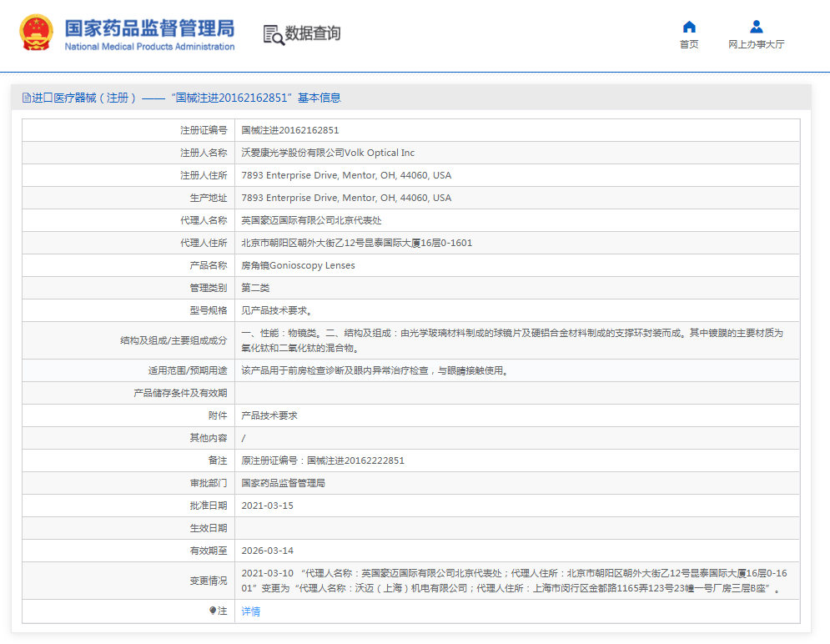Screen dimensions: 830x644
Task: Click the 产品名称 value 房角镜Gonioscopy Lenses
Action: [x=297, y=264]
